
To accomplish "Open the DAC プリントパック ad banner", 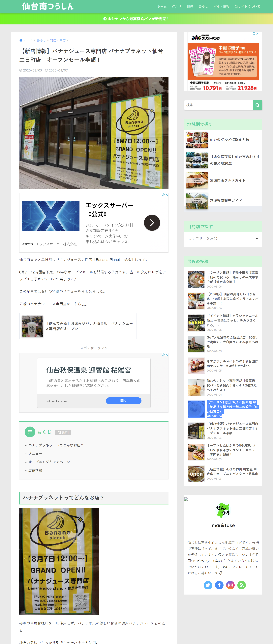I will pyautogui.click(x=223, y=62).
